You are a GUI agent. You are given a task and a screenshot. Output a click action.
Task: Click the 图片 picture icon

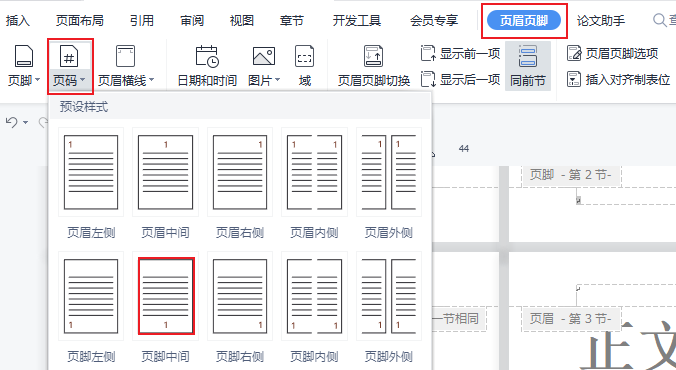pyautogui.click(x=264, y=56)
